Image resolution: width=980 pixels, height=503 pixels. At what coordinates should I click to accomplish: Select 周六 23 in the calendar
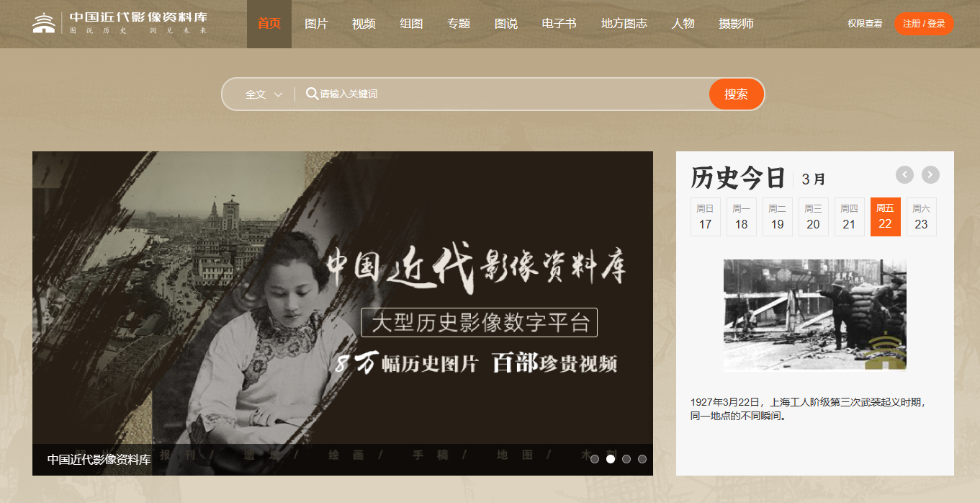[922, 217]
